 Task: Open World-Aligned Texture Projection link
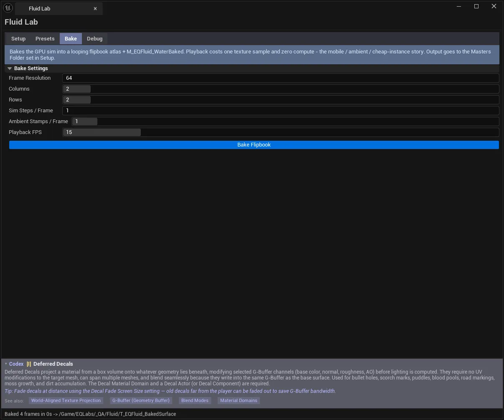click(66, 400)
